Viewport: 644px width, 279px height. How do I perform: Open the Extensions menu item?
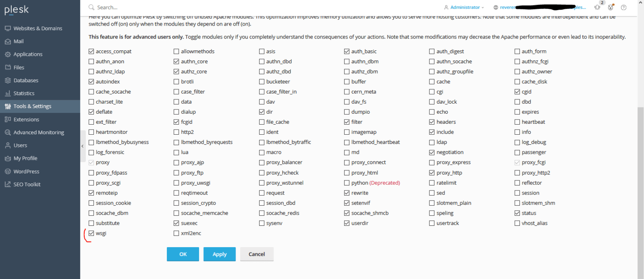click(26, 119)
